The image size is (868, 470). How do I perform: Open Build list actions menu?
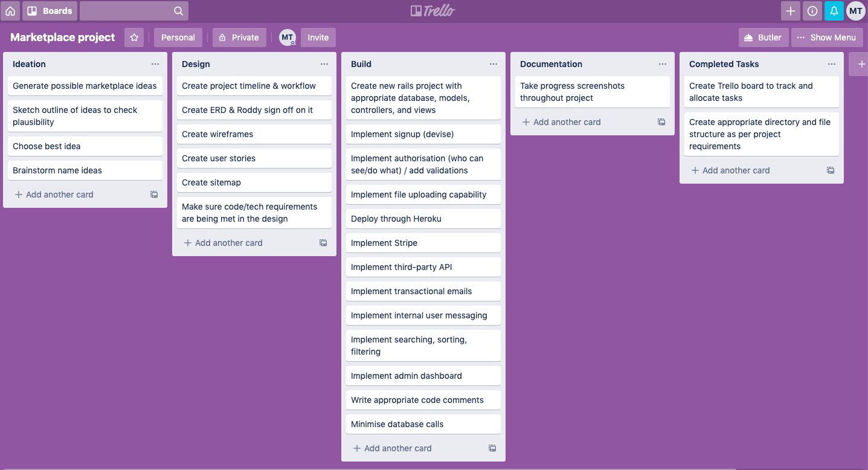[493, 64]
